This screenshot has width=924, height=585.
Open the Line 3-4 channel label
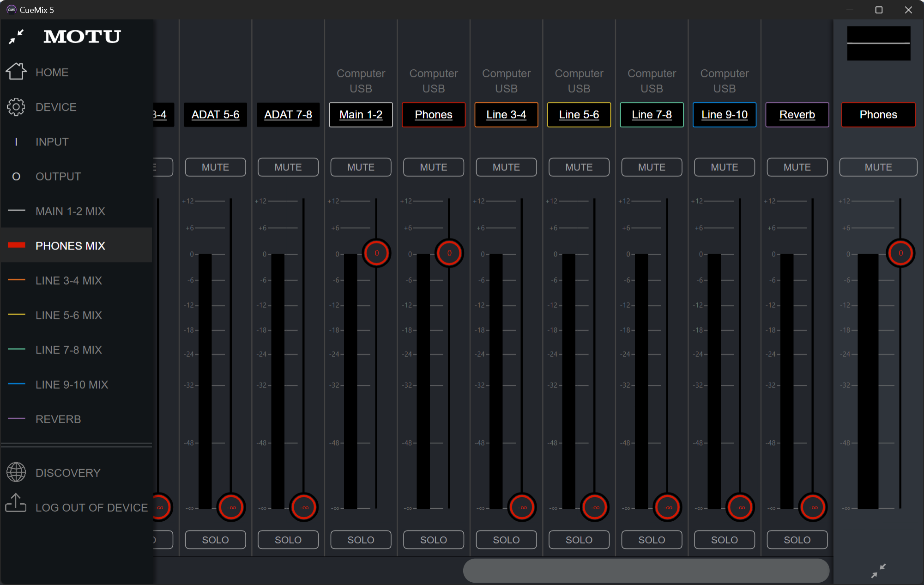pos(506,115)
